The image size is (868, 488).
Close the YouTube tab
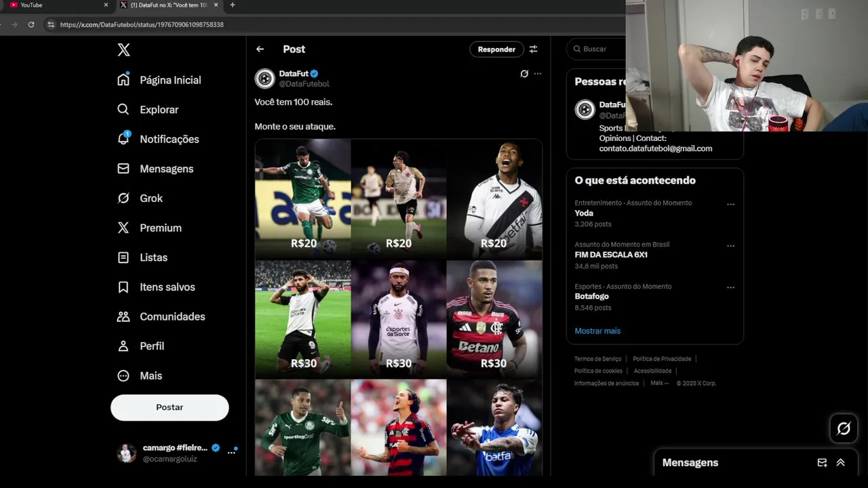pyautogui.click(x=106, y=5)
